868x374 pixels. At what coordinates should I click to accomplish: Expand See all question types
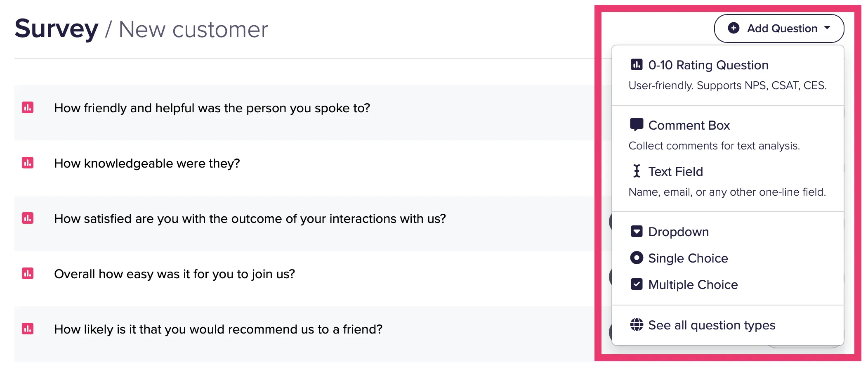[711, 325]
